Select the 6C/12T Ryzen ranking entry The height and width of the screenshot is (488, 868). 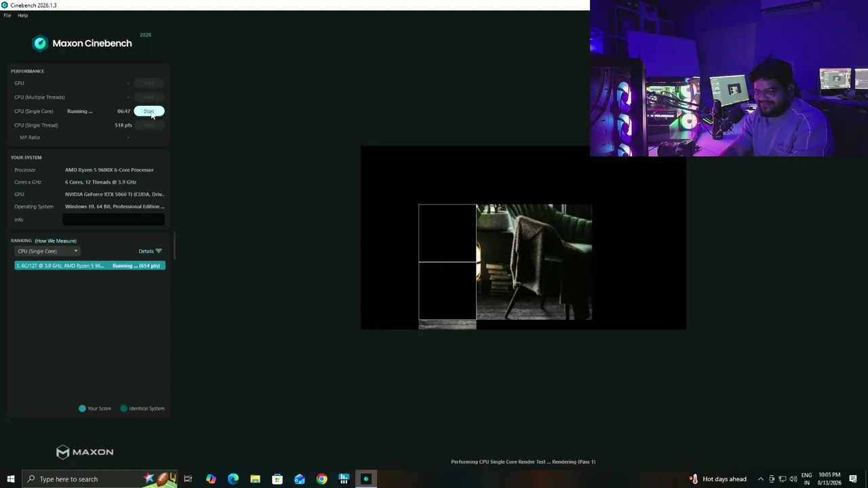click(x=90, y=266)
